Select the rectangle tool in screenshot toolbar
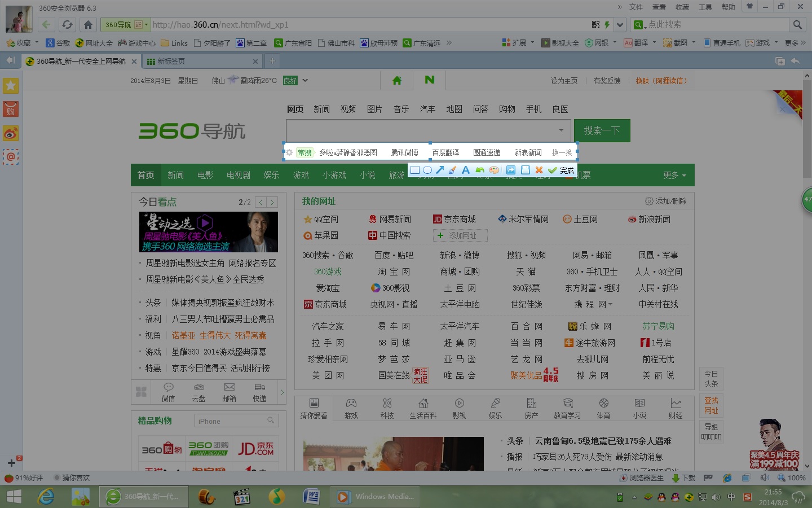812x508 pixels. pos(415,170)
